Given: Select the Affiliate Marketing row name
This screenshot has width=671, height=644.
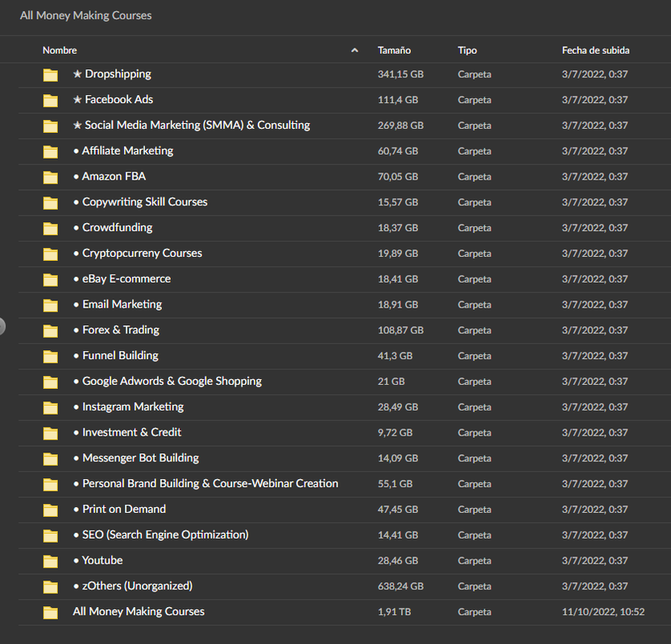Looking at the screenshot, I should click(123, 151).
